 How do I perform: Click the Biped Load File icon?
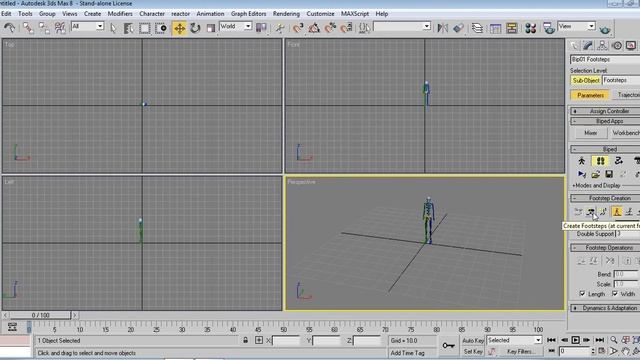(596, 175)
